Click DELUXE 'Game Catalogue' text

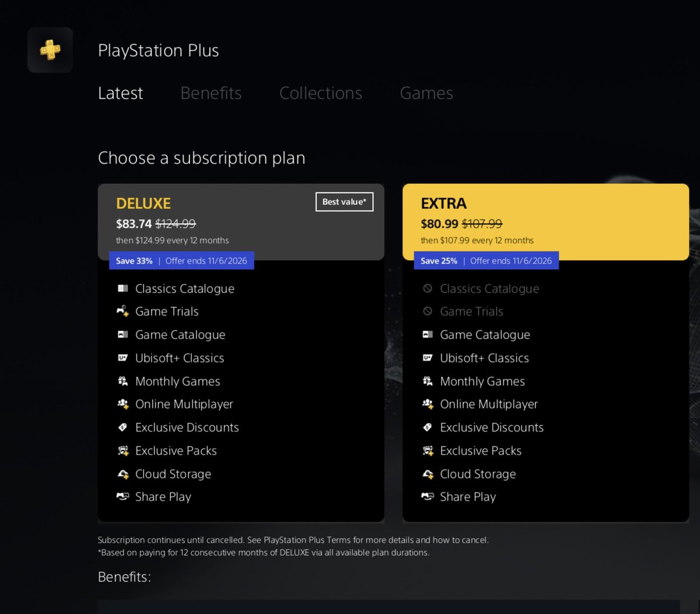tap(180, 335)
